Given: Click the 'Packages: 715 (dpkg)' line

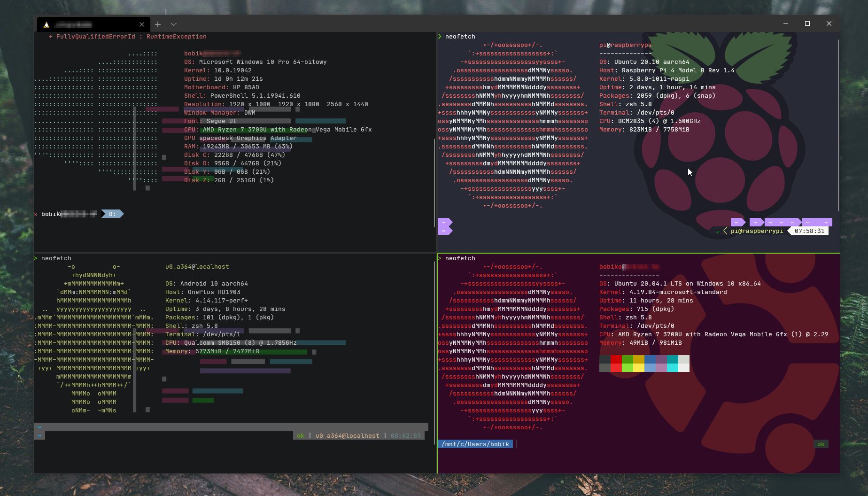Looking at the screenshot, I should 637,309.
